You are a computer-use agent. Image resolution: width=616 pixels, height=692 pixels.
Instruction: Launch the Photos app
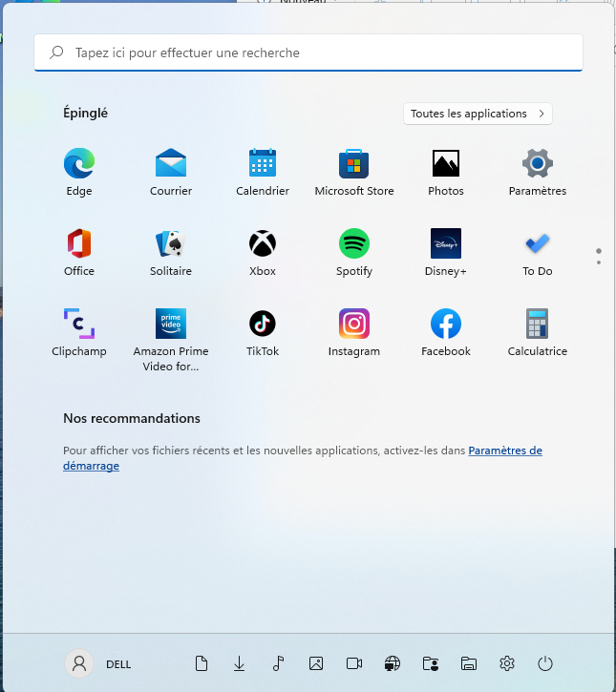pos(446,172)
